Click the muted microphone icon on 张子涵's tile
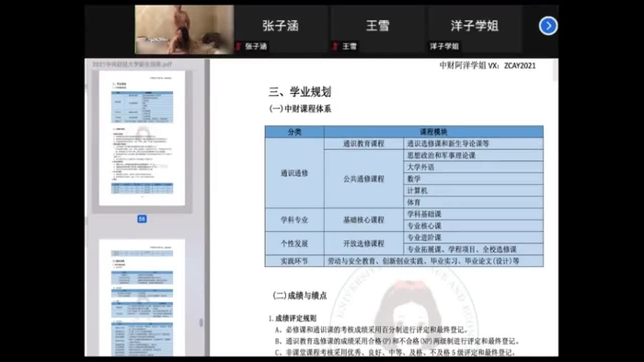This screenshot has height=362, width=644. tap(238, 46)
